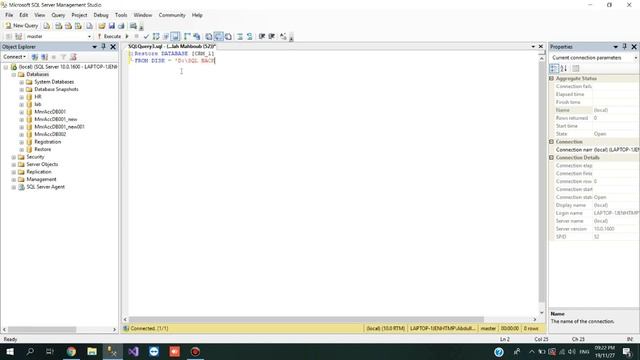Open Visual Studio from the taskbar

[x=133, y=351]
